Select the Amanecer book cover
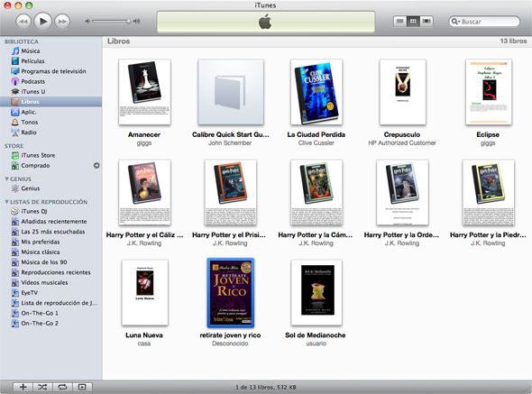 (144, 92)
